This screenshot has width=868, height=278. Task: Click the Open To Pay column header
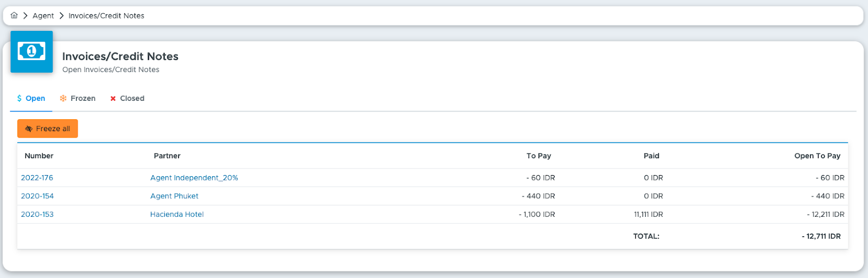(818, 156)
